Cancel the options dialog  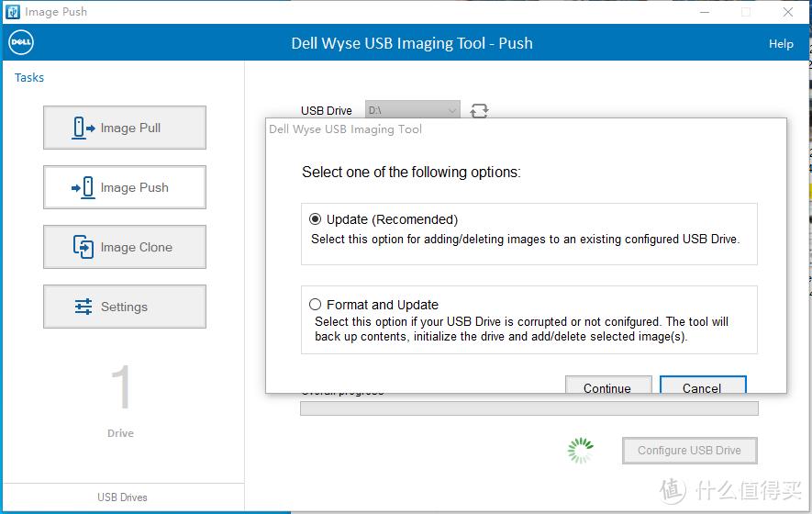click(702, 386)
